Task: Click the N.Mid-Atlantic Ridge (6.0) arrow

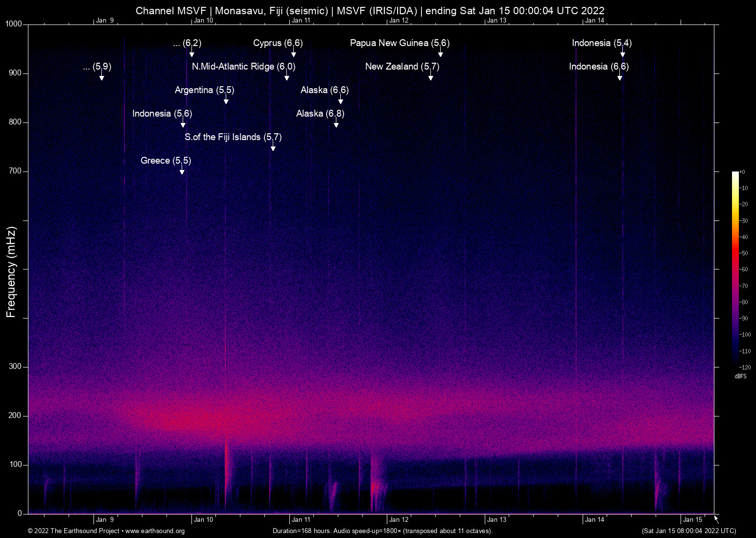Action: coord(287,75)
